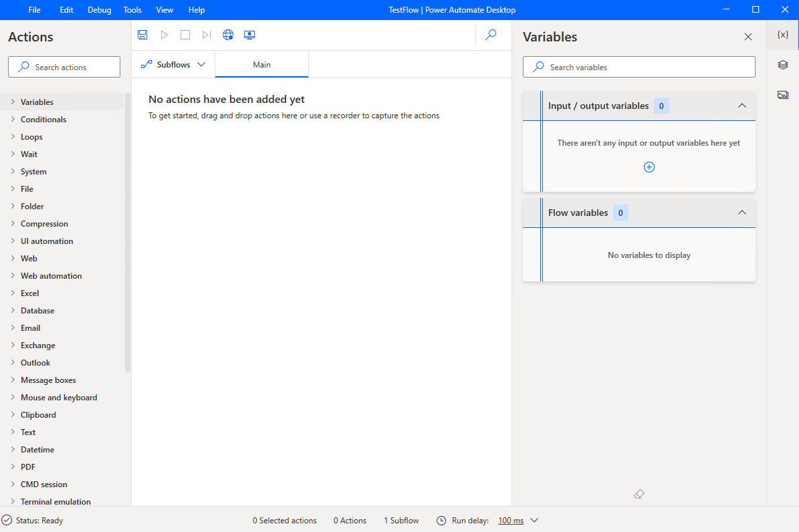Click the '1 Subflow' status text

coord(402,520)
